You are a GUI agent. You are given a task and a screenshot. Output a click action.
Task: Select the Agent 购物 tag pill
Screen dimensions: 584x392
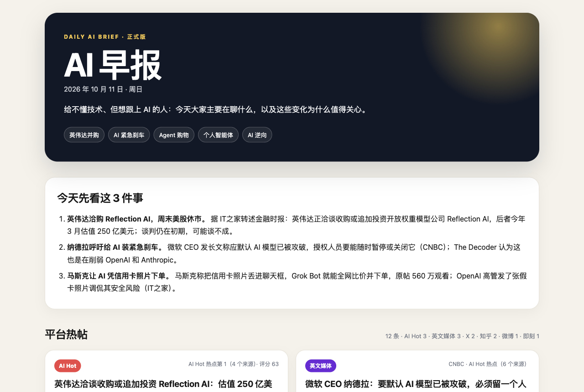(174, 135)
